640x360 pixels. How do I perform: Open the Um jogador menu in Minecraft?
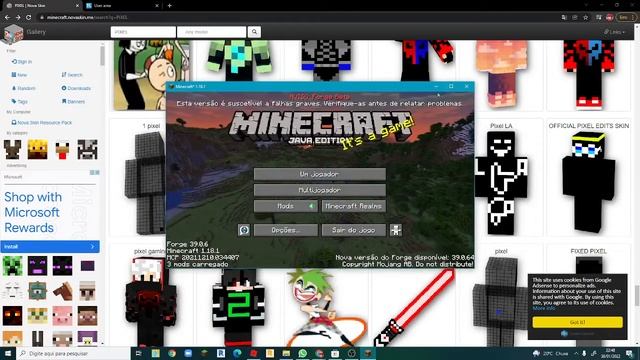[320, 174]
